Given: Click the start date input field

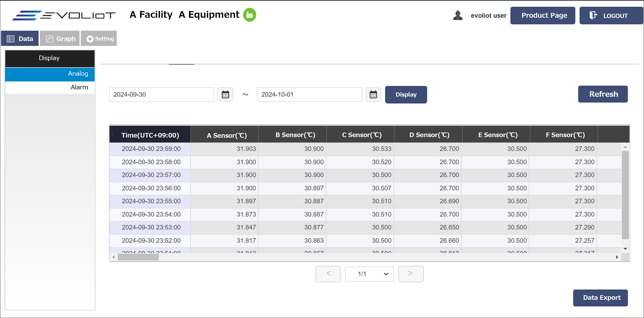Looking at the screenshot, I should (161, 95).
